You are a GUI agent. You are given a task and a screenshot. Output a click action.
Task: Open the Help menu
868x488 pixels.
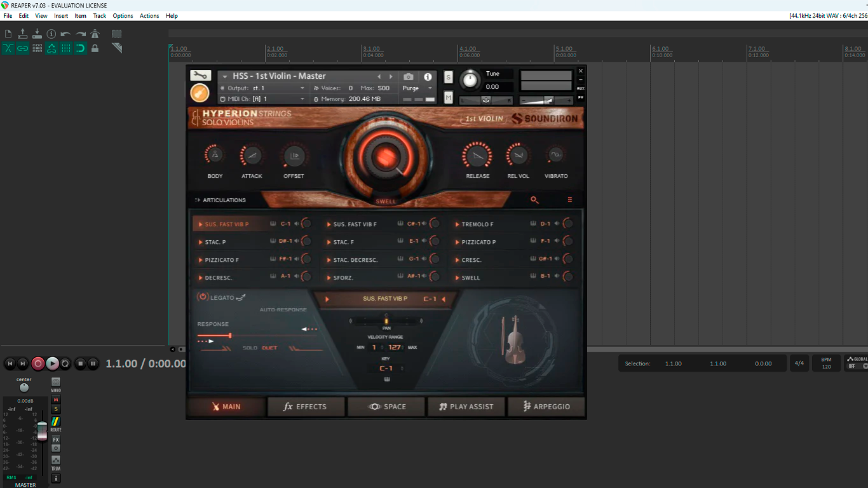pyautogui.click(x=172, y=16)
